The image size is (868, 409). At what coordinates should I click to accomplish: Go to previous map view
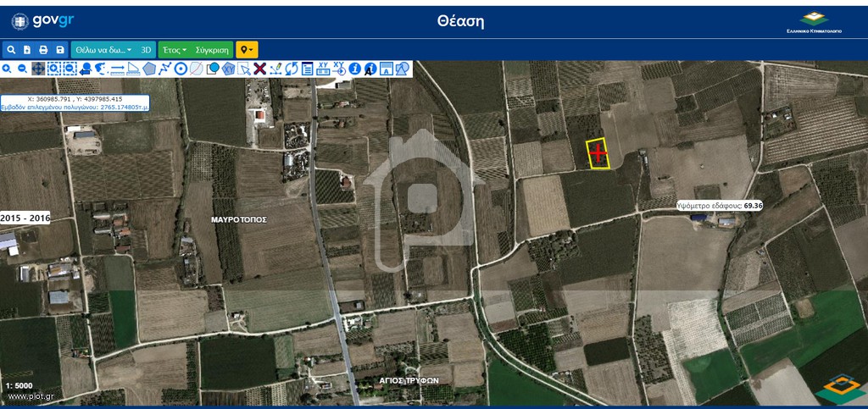86,69
